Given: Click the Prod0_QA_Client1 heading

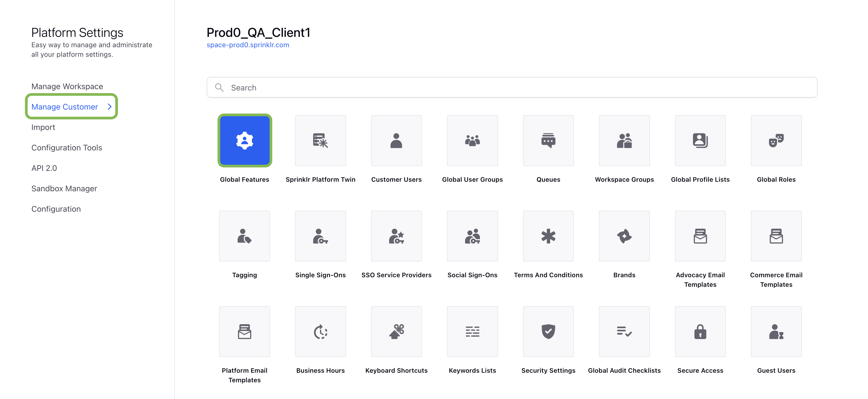Looking at the screenshot, I should pyautogui.click(x=258, y=33).
